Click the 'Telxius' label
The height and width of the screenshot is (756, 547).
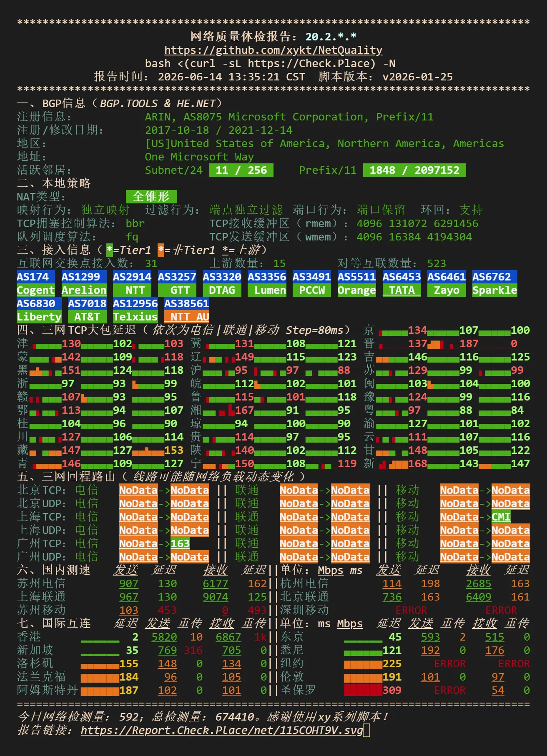pos(135,317)
